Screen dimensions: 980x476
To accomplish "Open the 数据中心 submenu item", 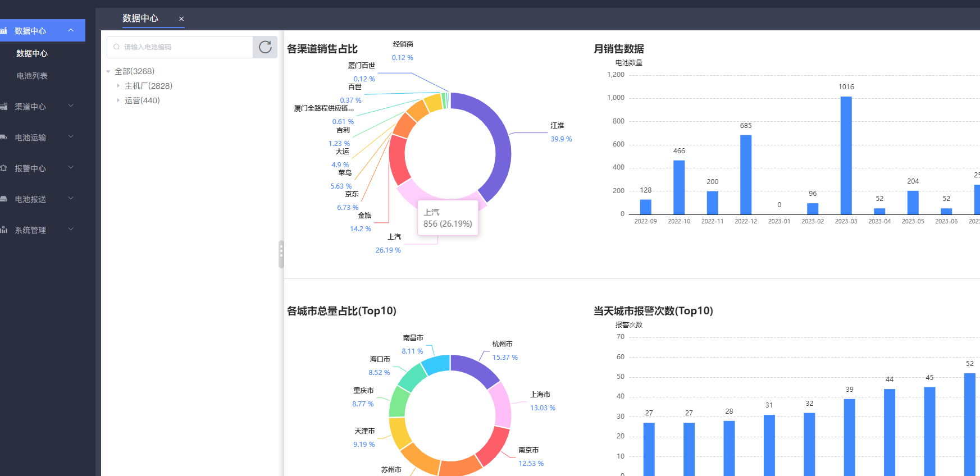I will 32,53.
